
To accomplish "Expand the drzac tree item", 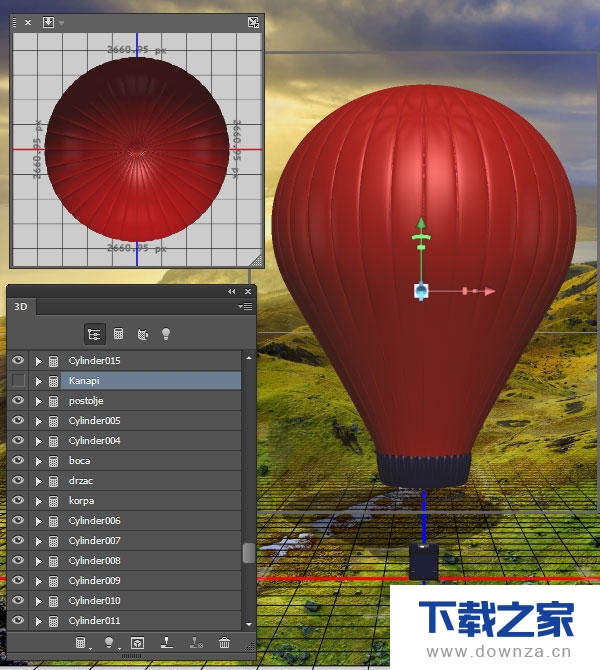I will [x=38, y=481].
